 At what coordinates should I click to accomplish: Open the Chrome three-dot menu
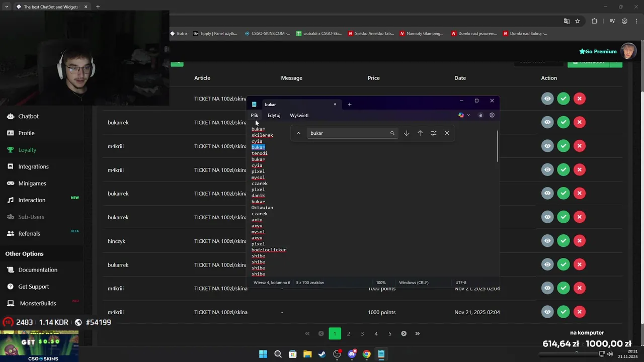[636, 21]
